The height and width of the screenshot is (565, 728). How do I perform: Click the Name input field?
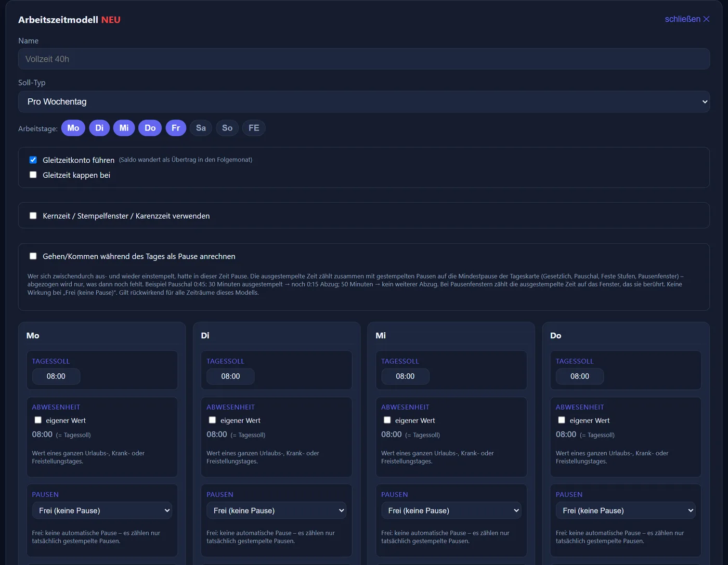[364, 59]
